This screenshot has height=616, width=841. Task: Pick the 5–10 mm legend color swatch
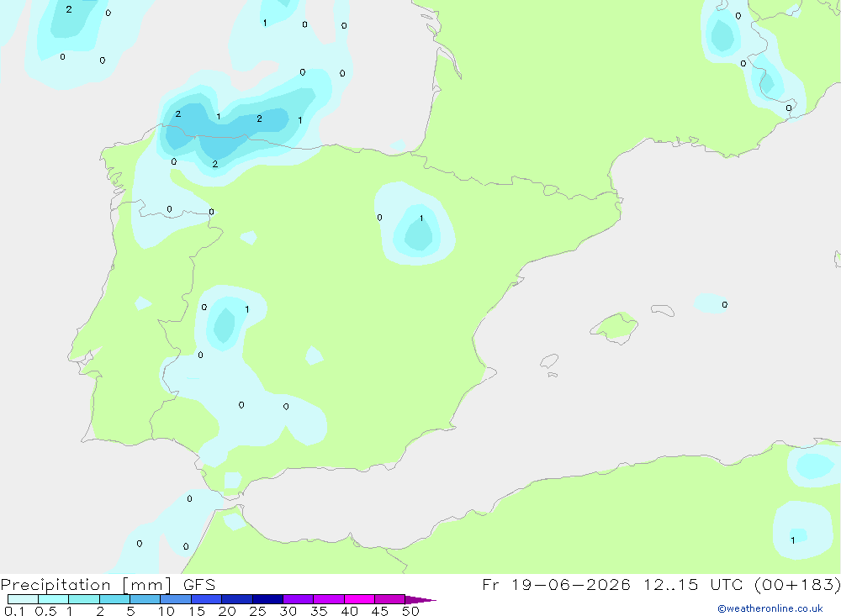[x=145, y=599]
